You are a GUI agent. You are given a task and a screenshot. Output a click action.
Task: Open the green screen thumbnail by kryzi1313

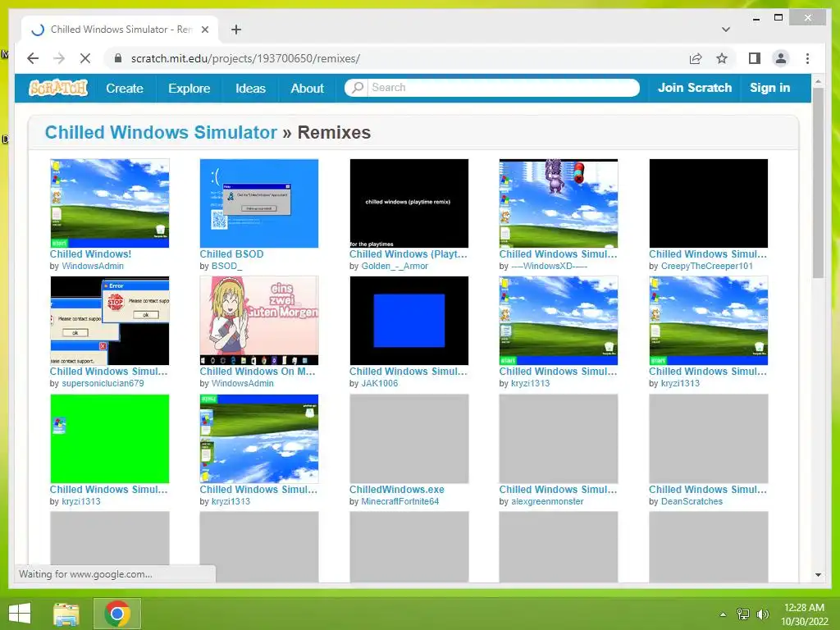[x=110, y=439]
